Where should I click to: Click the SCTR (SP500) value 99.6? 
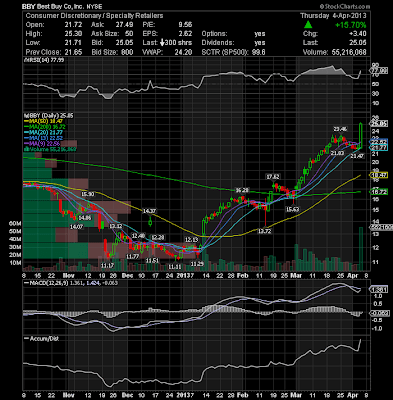pos(259,52)
